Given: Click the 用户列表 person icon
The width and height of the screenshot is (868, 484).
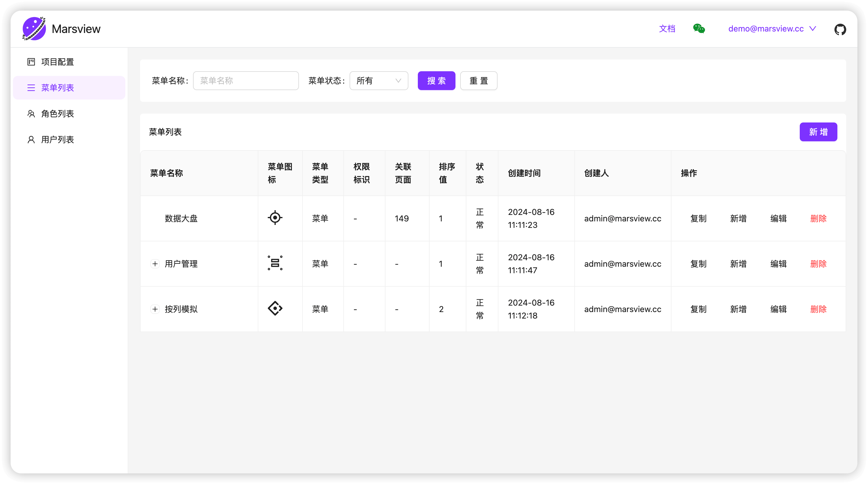Looking at the screenshot, I should [31, 140].
